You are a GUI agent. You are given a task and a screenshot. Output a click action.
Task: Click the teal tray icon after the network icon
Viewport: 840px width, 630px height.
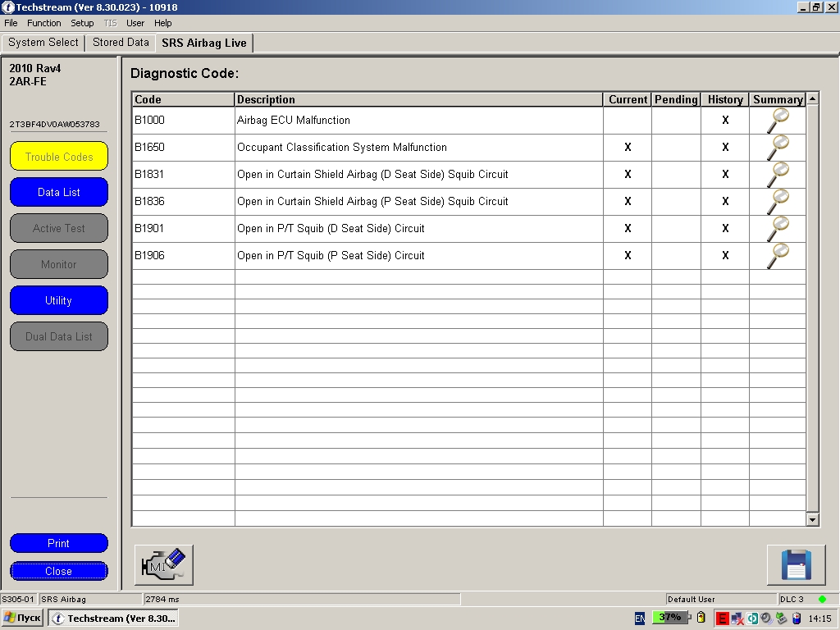tap(752, 619)
